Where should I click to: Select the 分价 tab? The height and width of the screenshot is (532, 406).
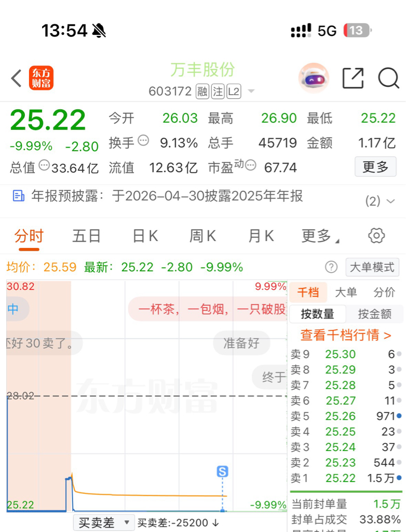coord(384,292)
